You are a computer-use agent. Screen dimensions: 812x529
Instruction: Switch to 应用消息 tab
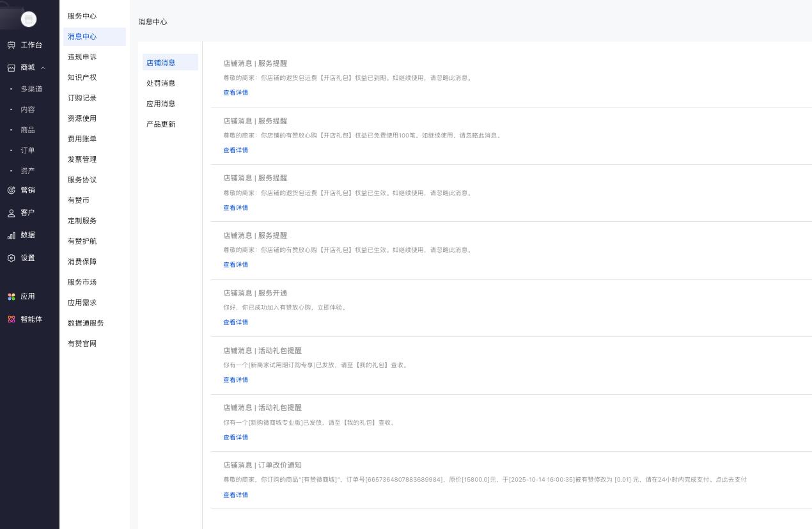click(x=160, y=104)
